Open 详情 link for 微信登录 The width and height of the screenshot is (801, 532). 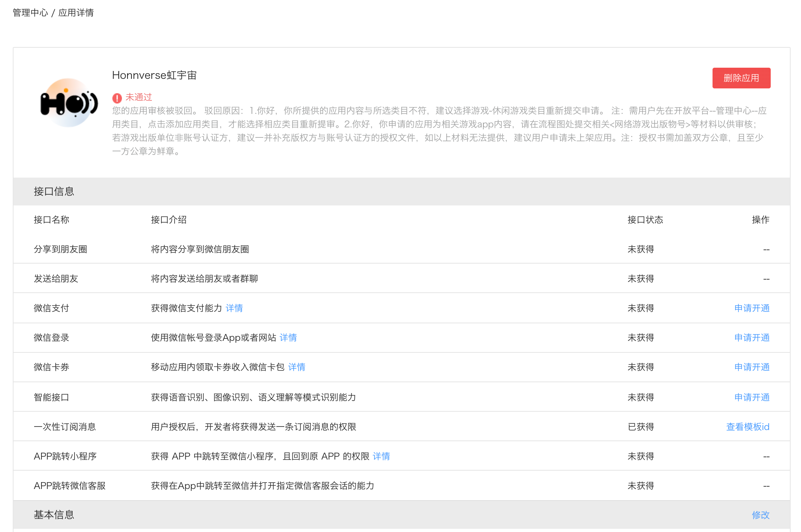(x=288, y=338)
